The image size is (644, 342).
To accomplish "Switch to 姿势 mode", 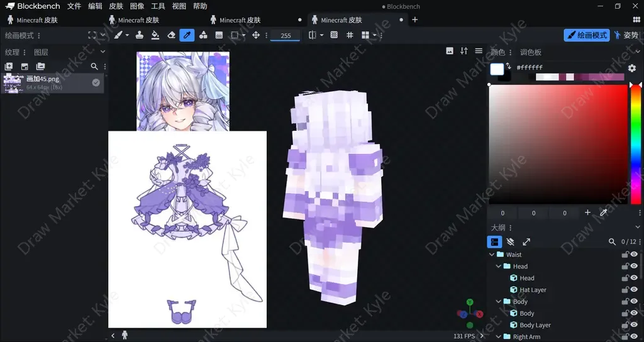I will 627,35.
